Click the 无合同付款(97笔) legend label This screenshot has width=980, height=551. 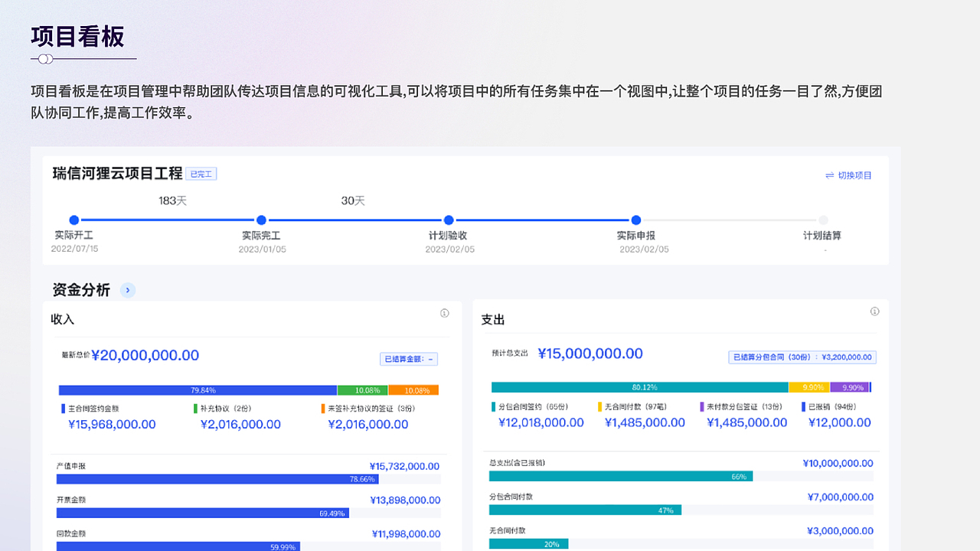coord(635,407)
